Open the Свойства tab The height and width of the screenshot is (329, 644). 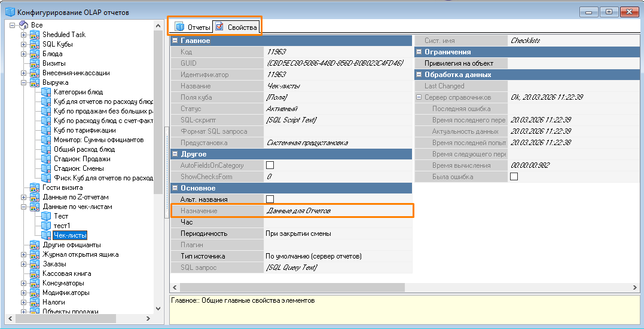coord(236,27)
